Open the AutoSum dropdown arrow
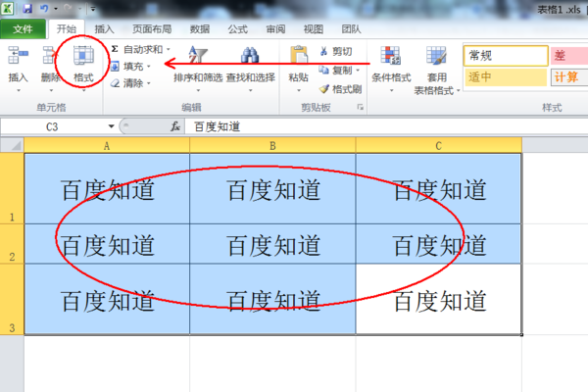588x392 pixels. click(168, 49)
